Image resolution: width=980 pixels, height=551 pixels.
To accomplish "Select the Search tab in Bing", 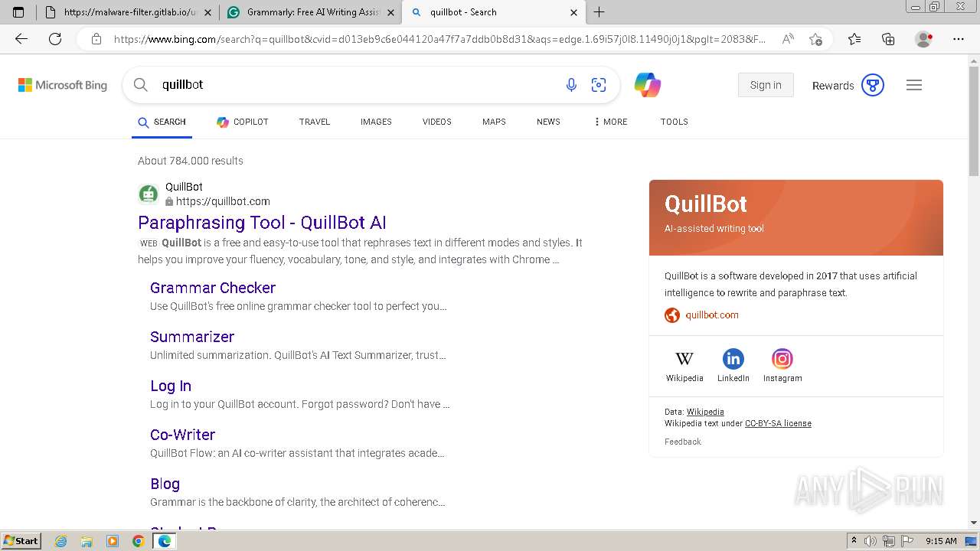I will [162, 122].
